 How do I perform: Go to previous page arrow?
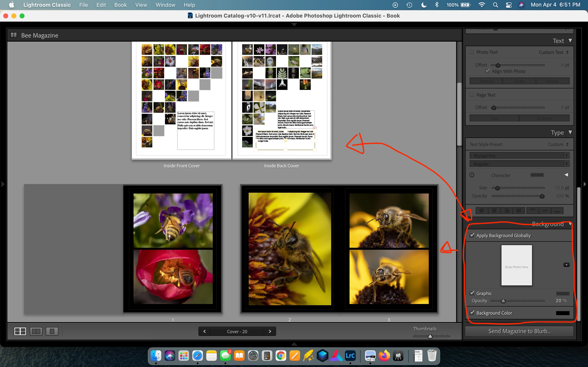click(x=205, y=331)
